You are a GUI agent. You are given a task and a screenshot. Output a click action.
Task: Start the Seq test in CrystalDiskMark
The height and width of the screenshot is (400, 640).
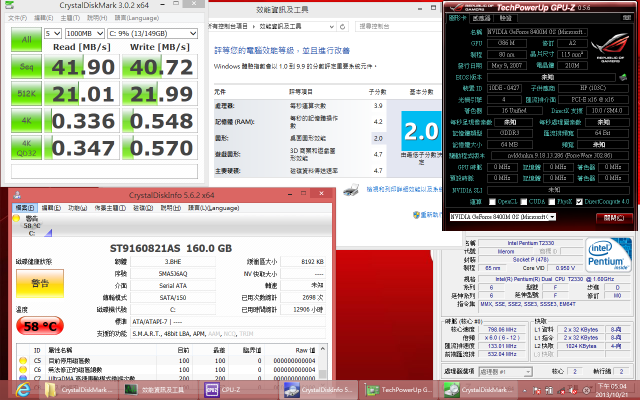click(x=26, y=67)
